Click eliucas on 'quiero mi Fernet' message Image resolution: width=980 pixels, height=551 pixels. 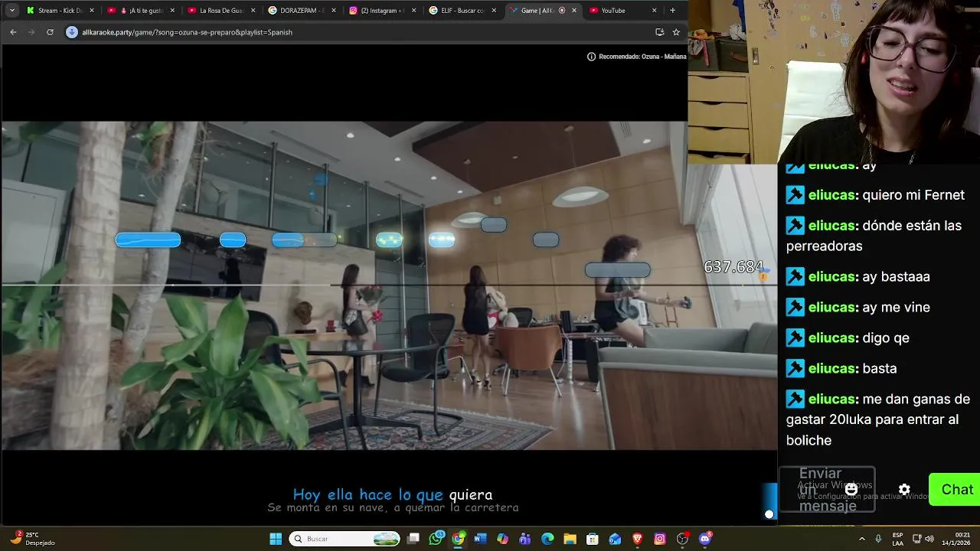(831, 195)
